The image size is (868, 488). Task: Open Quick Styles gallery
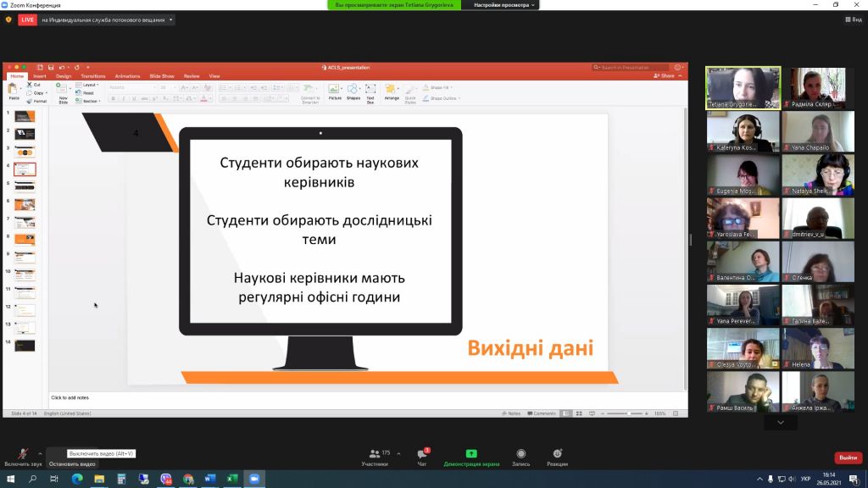(x=410, y=94)
